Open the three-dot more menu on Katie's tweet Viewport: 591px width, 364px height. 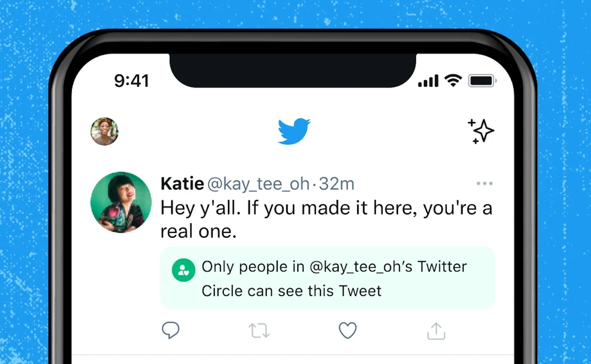[x=484, y=184]
